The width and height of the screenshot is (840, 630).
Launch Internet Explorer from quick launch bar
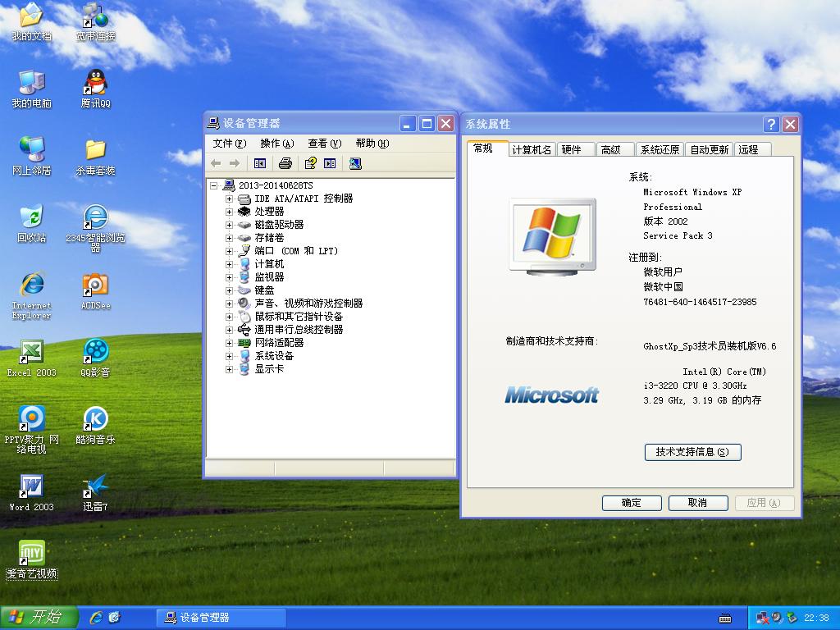coord(97,618)
